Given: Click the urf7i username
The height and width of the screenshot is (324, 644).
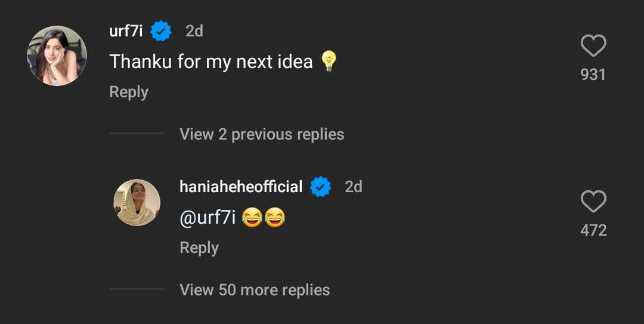Looking at the screenshot, I should [126, 31].
